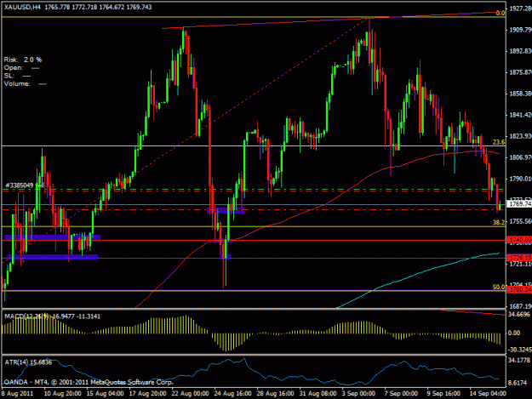Click the 1875.87 price scale value
This screenshot has width=532, height=399.
(x=520, y=72)
